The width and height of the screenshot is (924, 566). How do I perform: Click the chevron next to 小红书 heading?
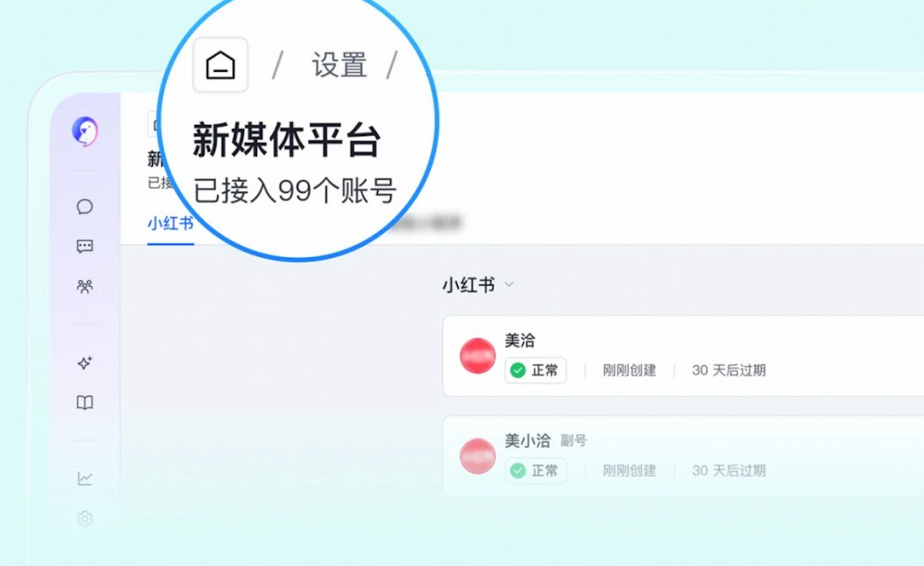509,284
